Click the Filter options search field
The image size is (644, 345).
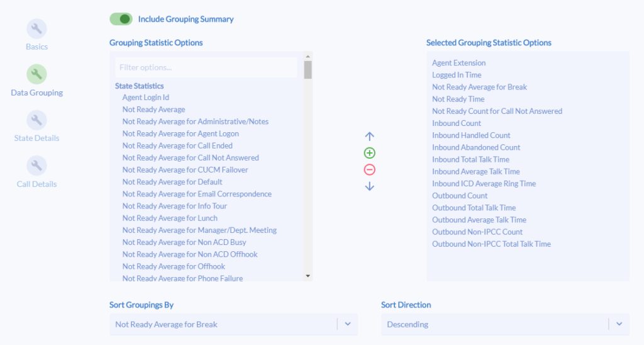[206, 67]
